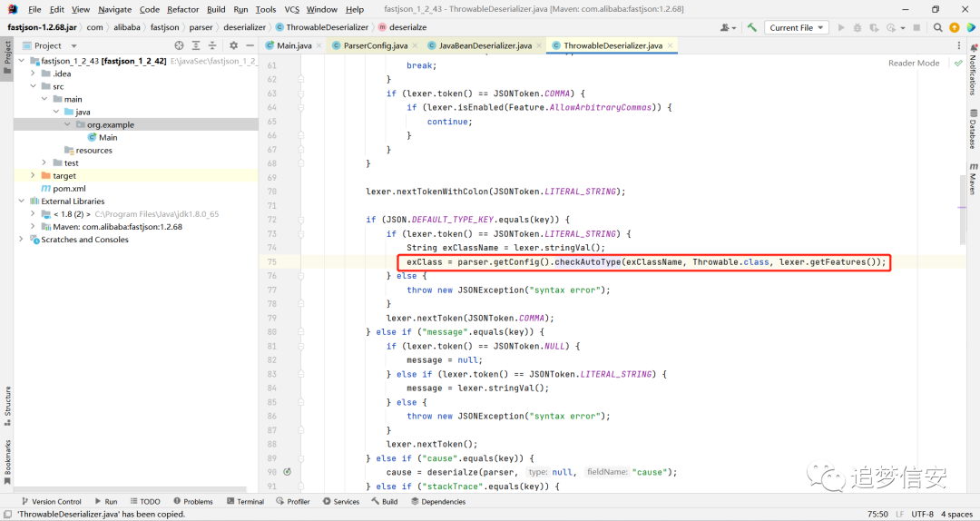Open the Refactor menu
The width and height of the screenshot is (980, 521).
tap(182, 9)
